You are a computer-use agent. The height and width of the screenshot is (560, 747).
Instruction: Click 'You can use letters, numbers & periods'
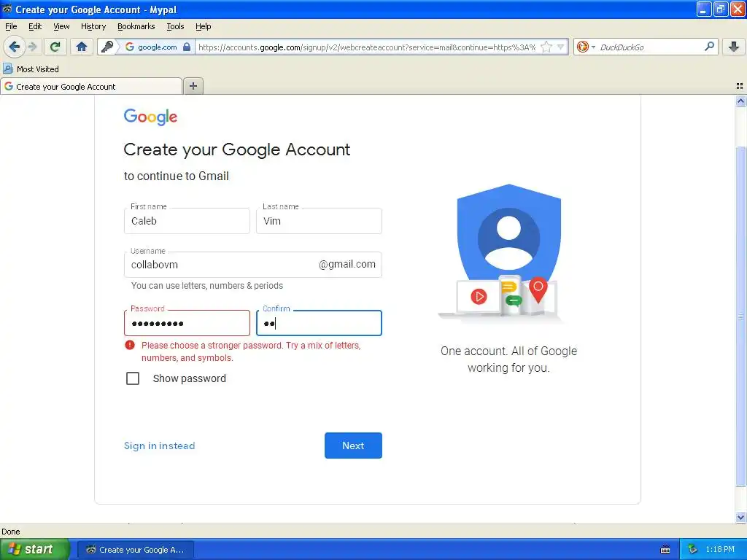click(x=206, y=286)
